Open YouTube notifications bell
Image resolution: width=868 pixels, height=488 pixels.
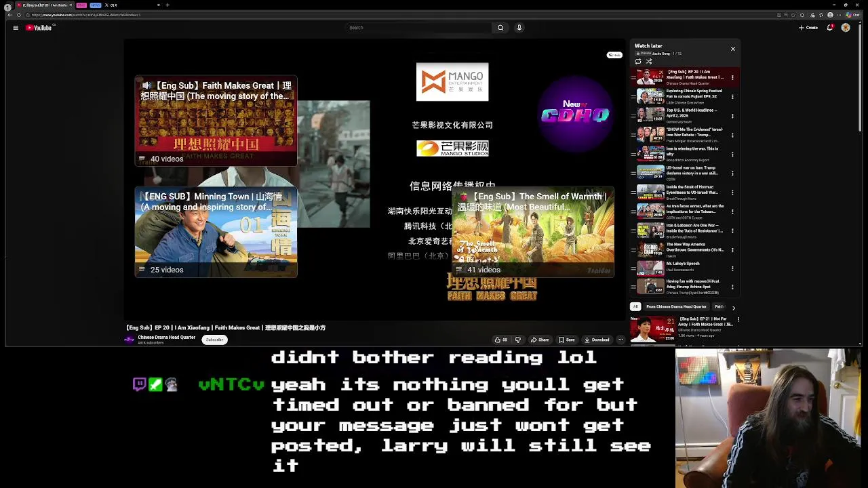click(830, 28)
